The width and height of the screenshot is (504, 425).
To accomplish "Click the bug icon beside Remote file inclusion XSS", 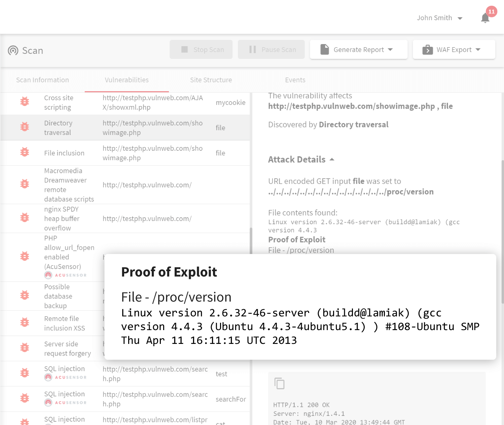I will [25, 322].
